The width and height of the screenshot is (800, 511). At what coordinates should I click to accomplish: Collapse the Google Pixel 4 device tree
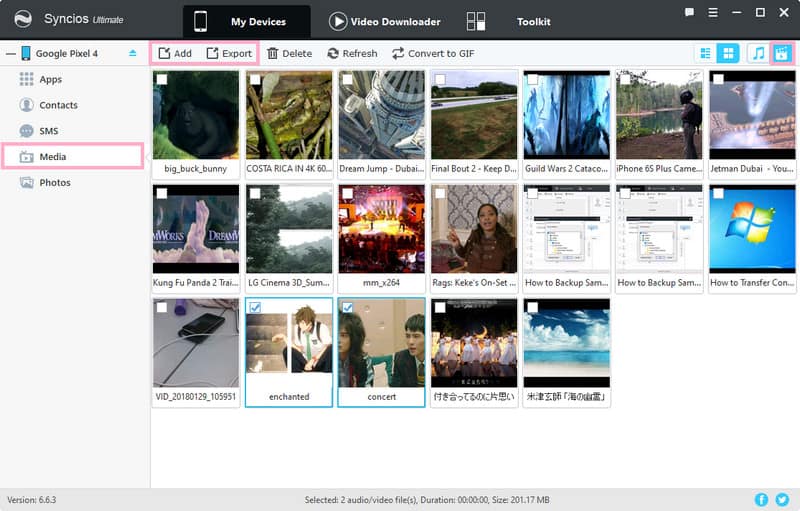[x=11, y=54]
